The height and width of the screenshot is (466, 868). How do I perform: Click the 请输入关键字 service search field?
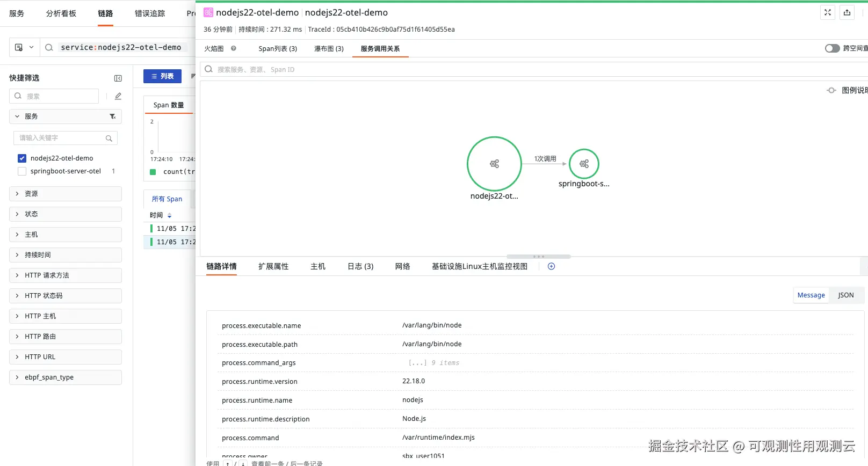[x=66, y=138]
